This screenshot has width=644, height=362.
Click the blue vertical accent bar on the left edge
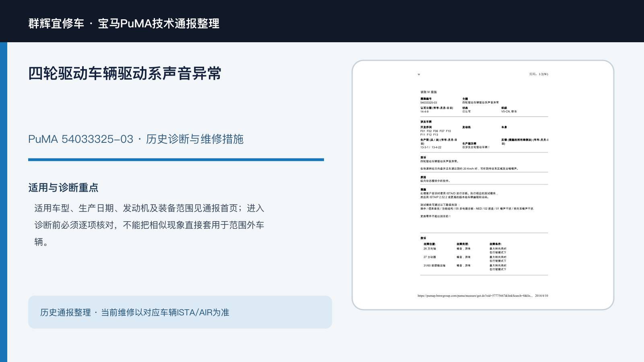pos(4,202)
